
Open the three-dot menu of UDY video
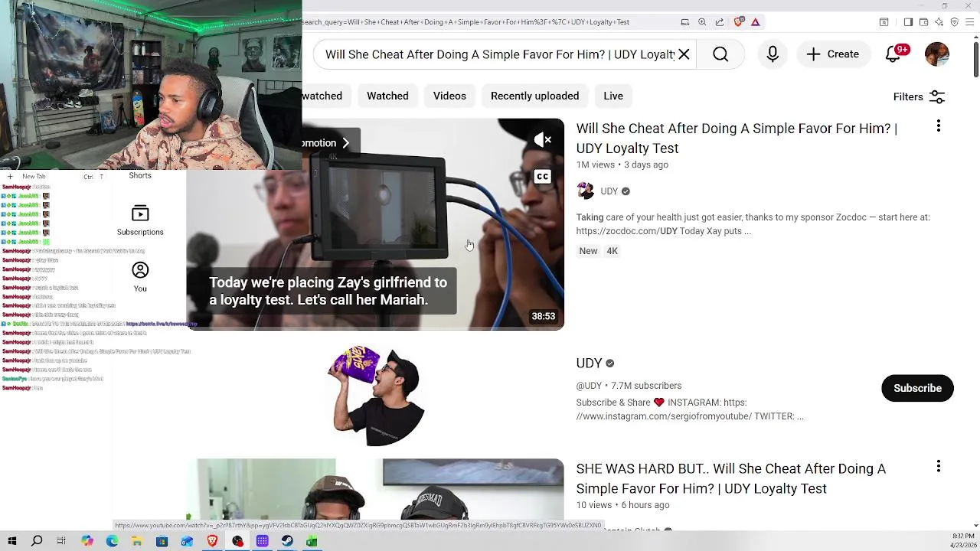tap(939, 126)
